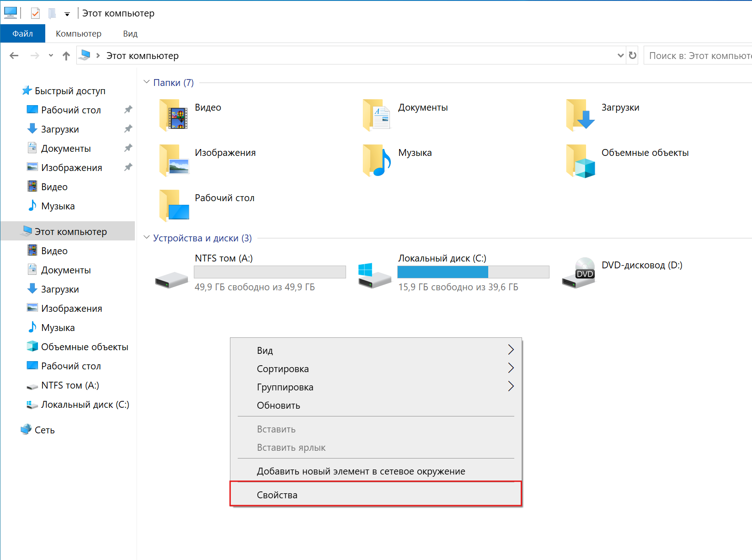752x560 pixels.
Task: Open the Объемные объекты folder
Action: (580, 160)
